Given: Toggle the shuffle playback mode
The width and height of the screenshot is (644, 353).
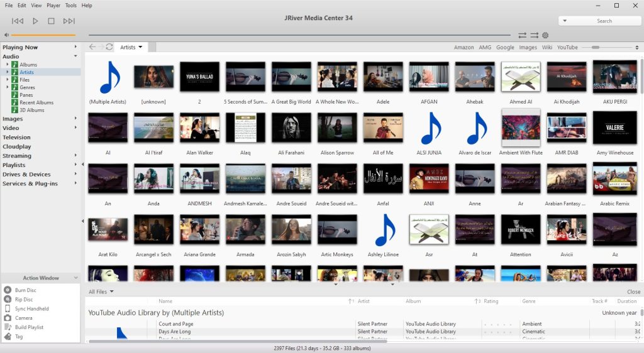Looking at the screenshot, I should coord(534,35).
